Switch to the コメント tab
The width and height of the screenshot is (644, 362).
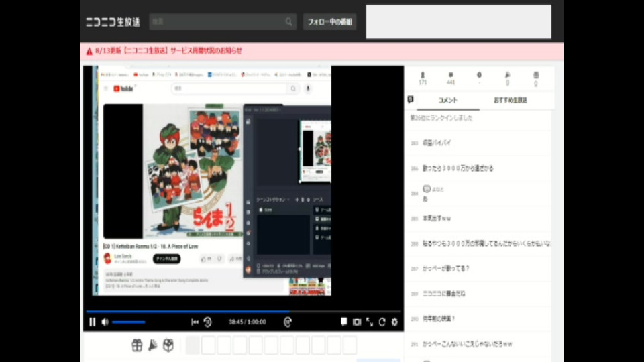[x=447, y=100]
